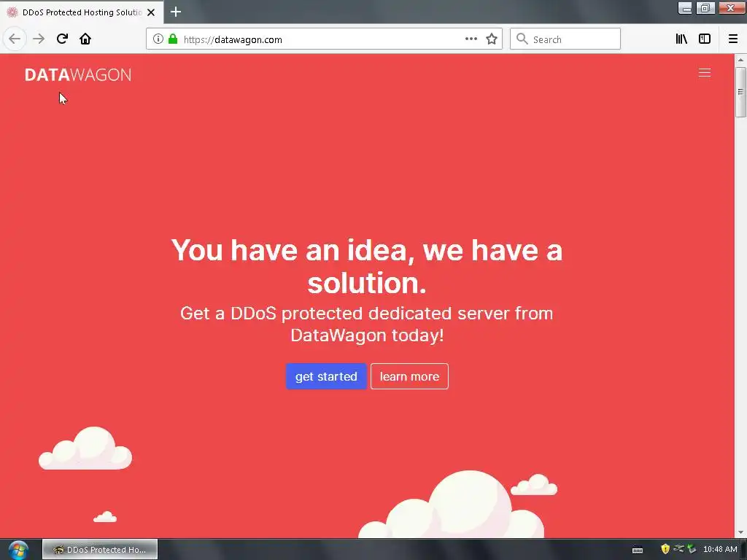The height and width of the screenshot is (560, 747).
Task: Reload the current page
Action: tap(62, 39)
